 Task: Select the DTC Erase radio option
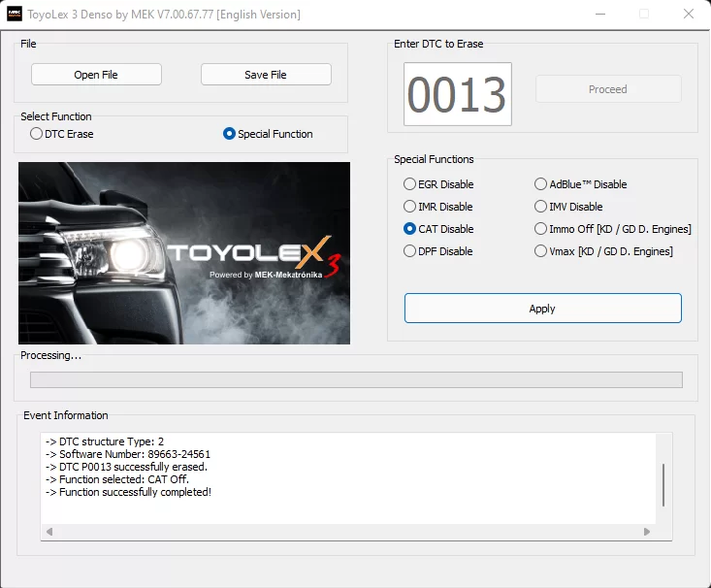[37, 134]
